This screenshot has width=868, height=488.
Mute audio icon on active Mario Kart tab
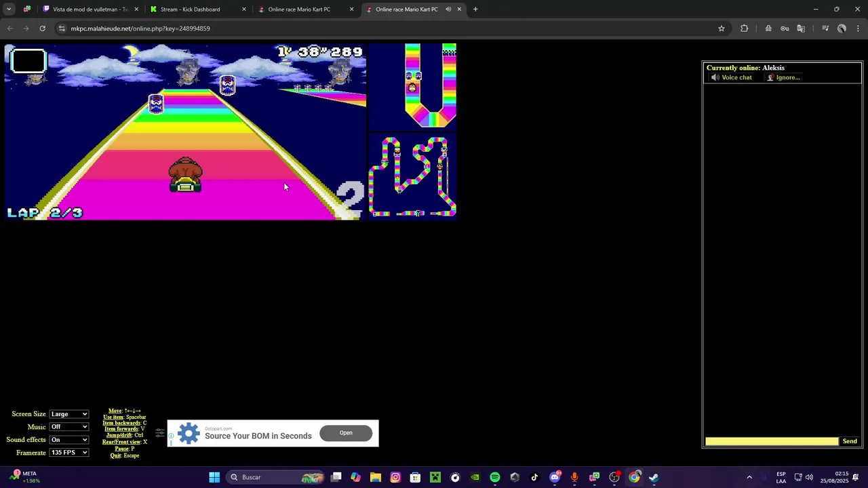coord(448,9)
